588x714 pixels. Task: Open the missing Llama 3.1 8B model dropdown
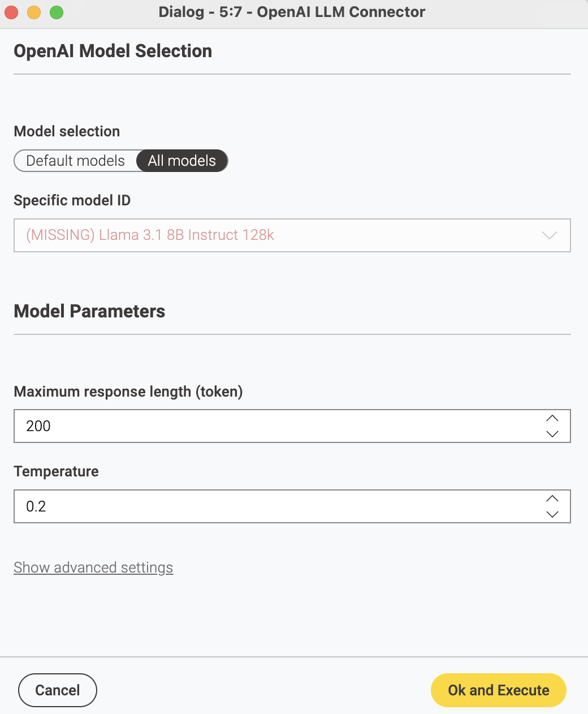[x=292, y=235]
